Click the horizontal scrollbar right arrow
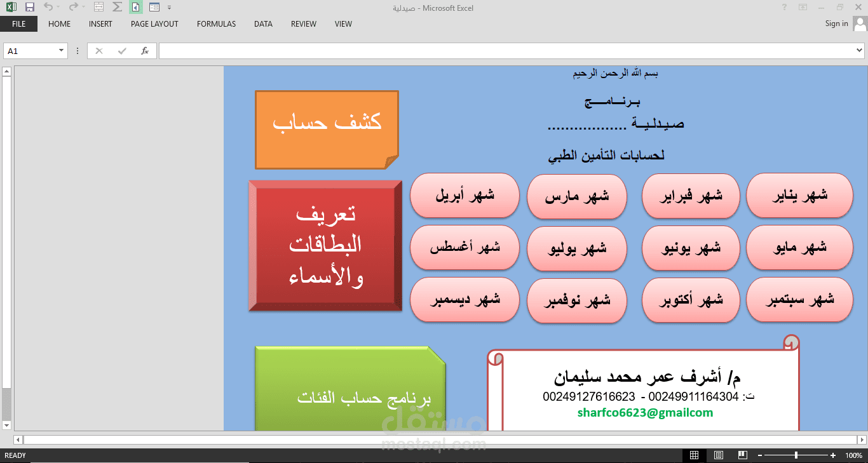This screenshot has height=463, width=868. pos(862,440)
